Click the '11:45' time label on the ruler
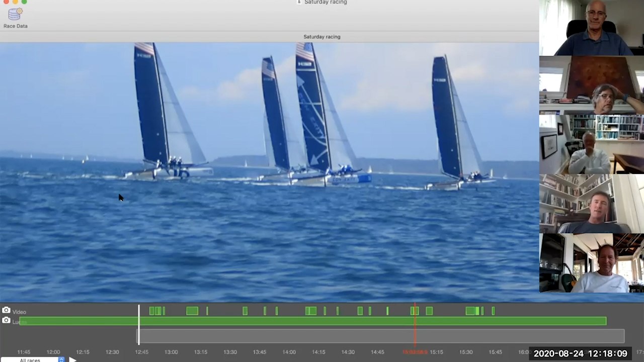This screenshot has width=644, height=362. 24,352
